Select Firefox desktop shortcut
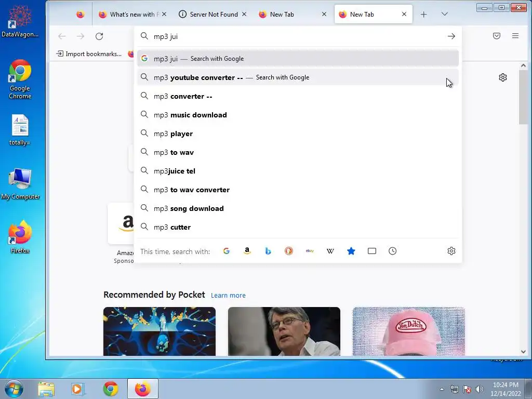 20,237
